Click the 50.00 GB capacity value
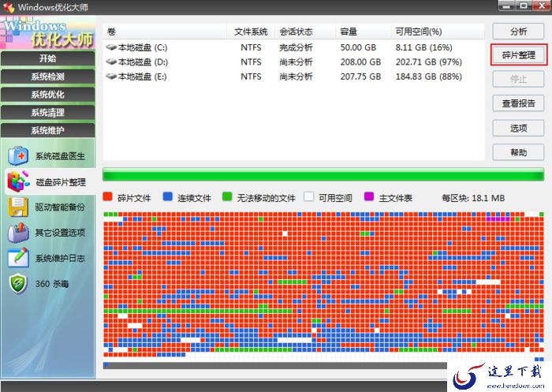 pos(358,47)
